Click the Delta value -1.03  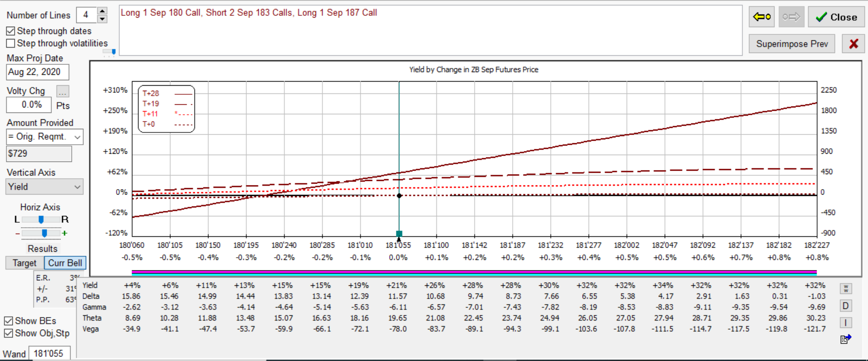pos(816,296)
